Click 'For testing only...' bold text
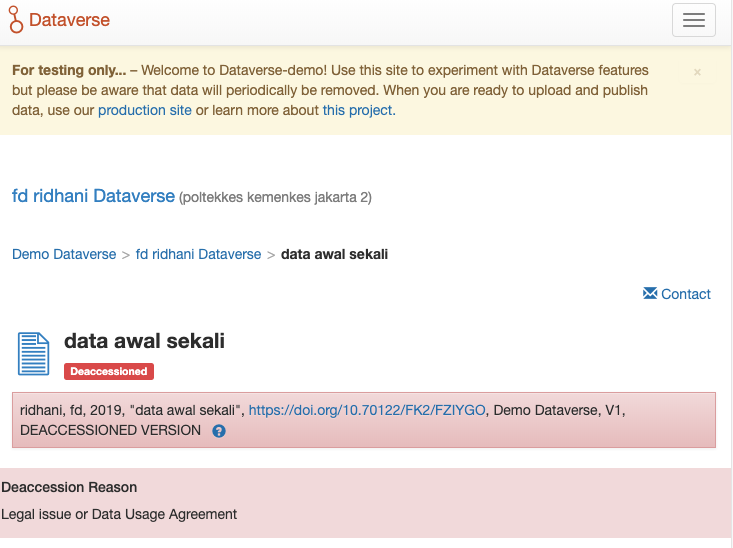Viewport: 733px width, 548px height. [69, 70]
